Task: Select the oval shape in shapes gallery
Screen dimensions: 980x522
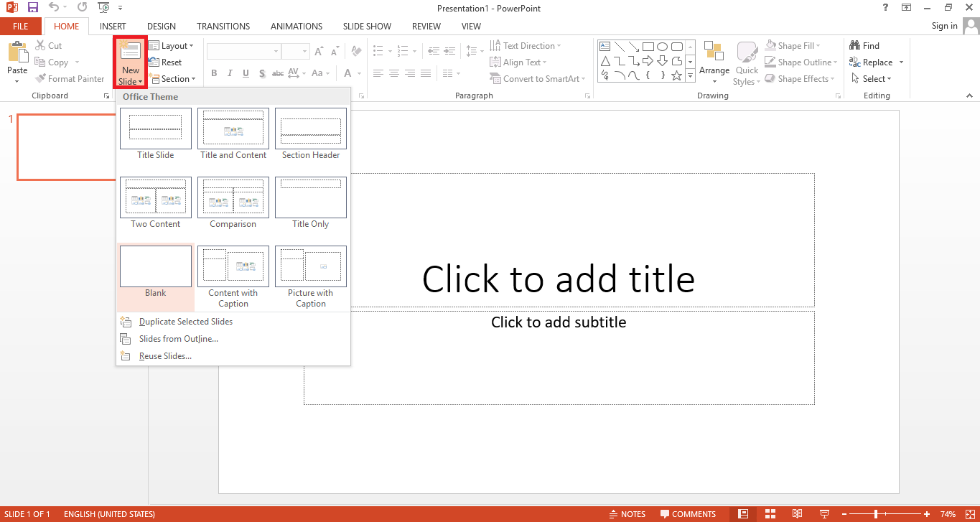Action: (662, 46)
